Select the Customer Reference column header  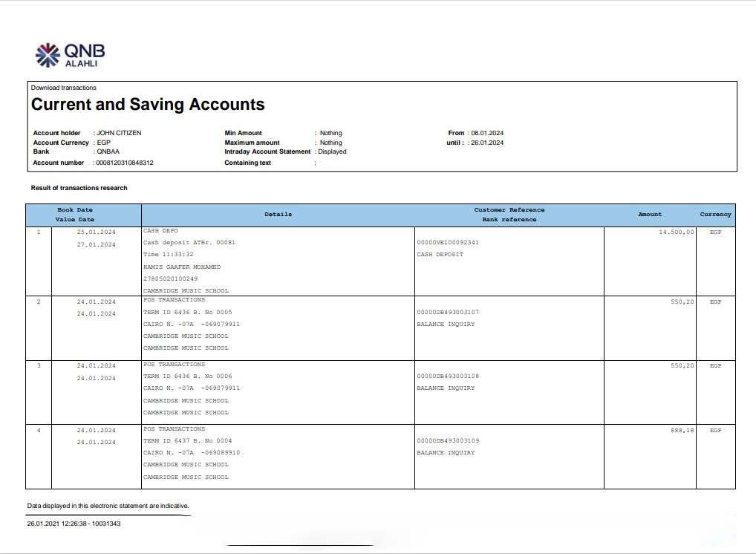509,209
